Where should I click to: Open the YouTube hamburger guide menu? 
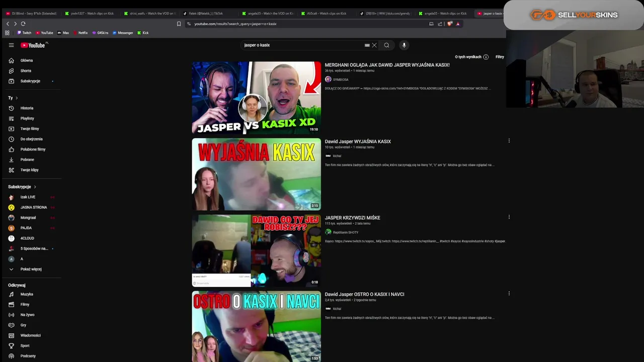point(11,45)
